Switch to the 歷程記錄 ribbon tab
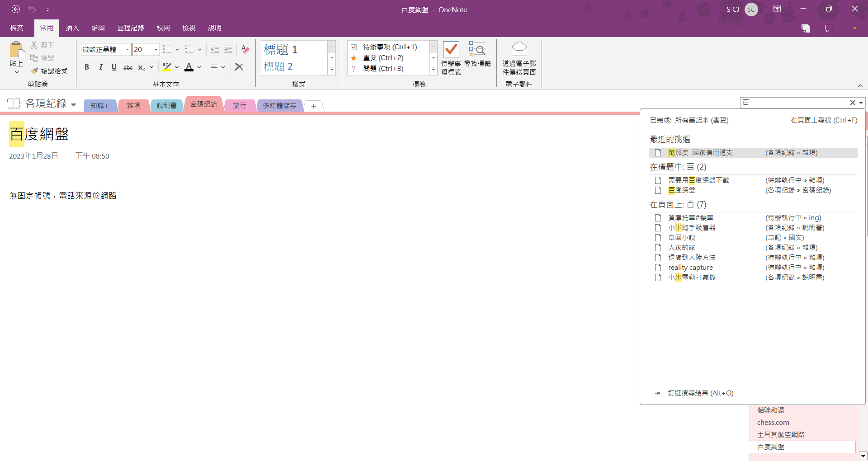 (x=131, y=28)
